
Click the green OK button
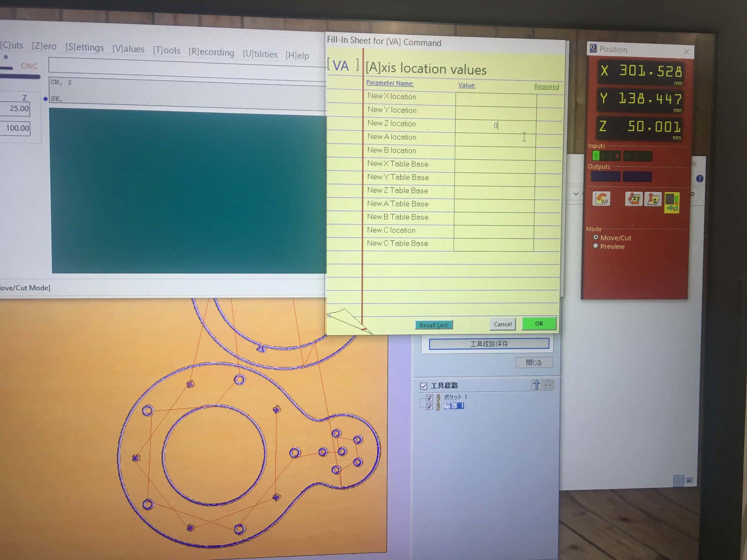(539, 323)
